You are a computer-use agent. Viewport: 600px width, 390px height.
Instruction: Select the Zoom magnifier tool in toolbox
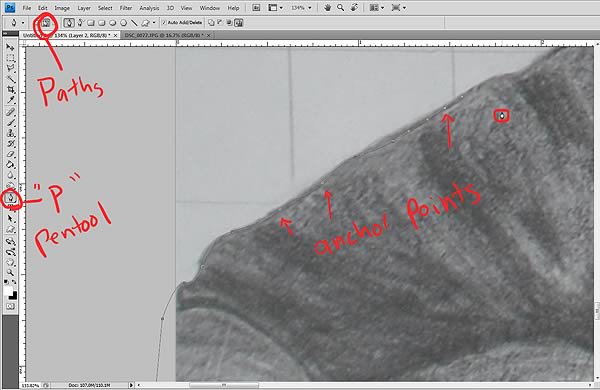[10, 273]
